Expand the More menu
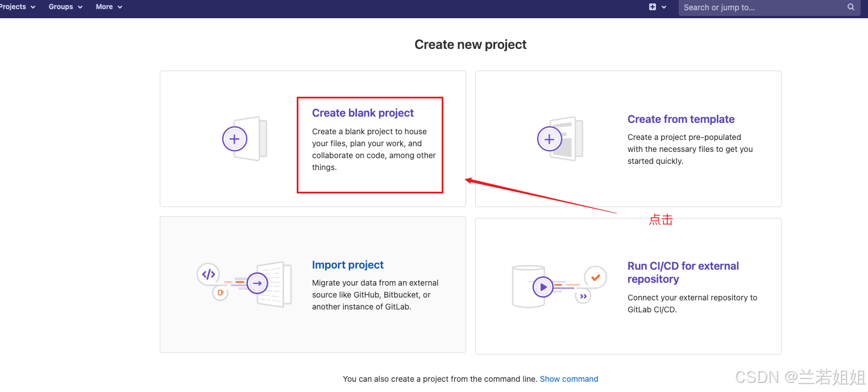Viewport: 868px width, 392px height. (109, 7)
